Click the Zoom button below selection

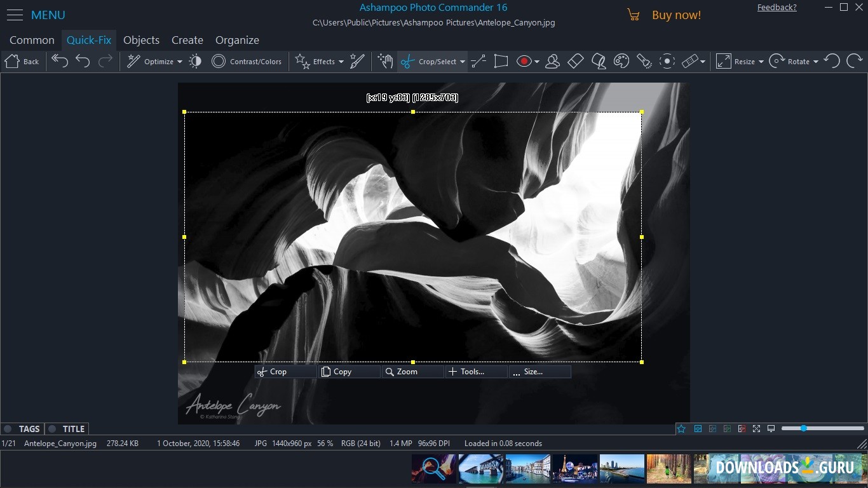(413, 372)
